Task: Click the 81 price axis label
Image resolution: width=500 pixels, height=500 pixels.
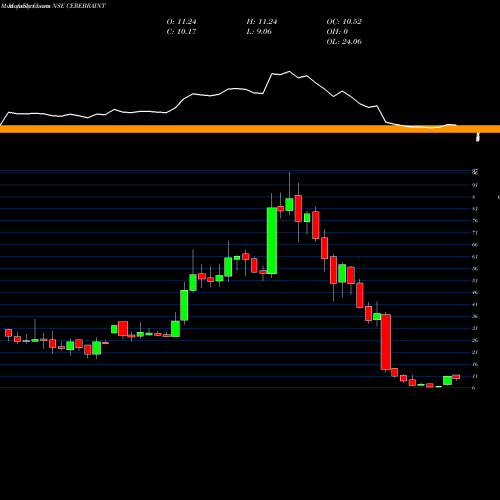Action: (475, 209)
